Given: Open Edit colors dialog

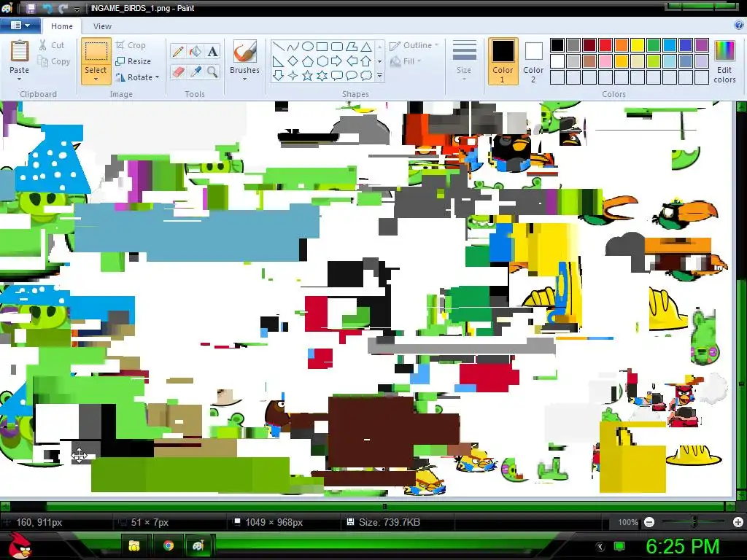Looking at the screenshot, I should (724, 62).
